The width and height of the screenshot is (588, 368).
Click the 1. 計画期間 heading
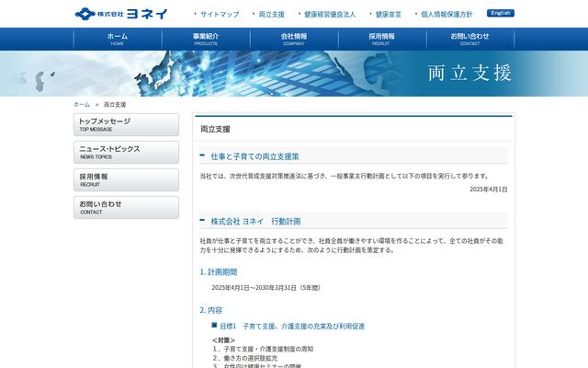tap(219, 272)
